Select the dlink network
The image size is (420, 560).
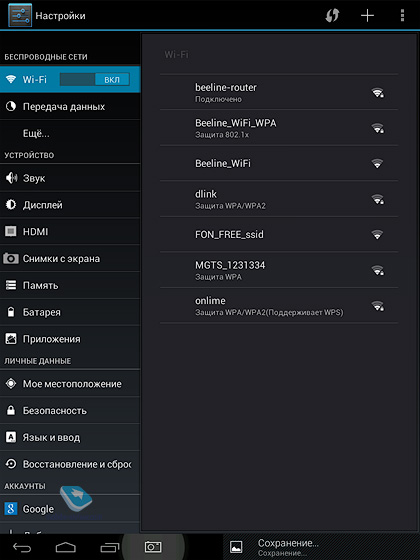(279, 199)
